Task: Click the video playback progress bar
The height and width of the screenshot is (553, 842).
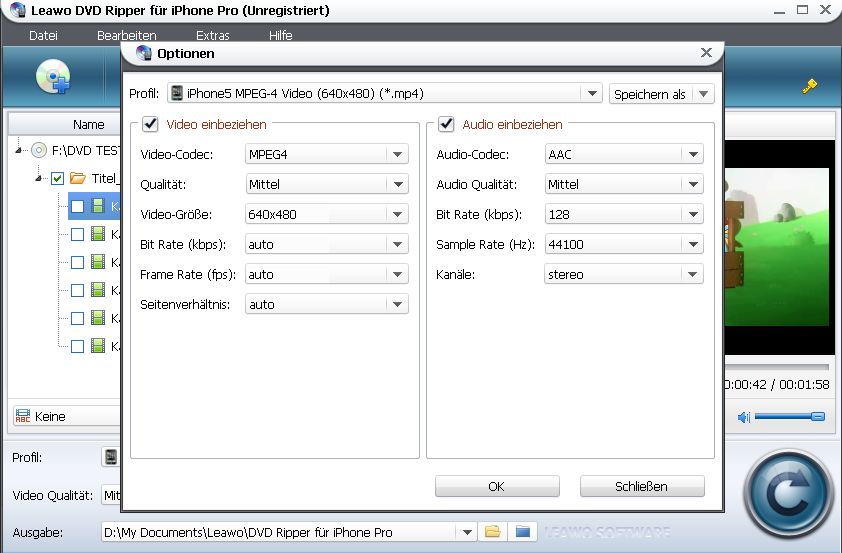Action: 776,367
